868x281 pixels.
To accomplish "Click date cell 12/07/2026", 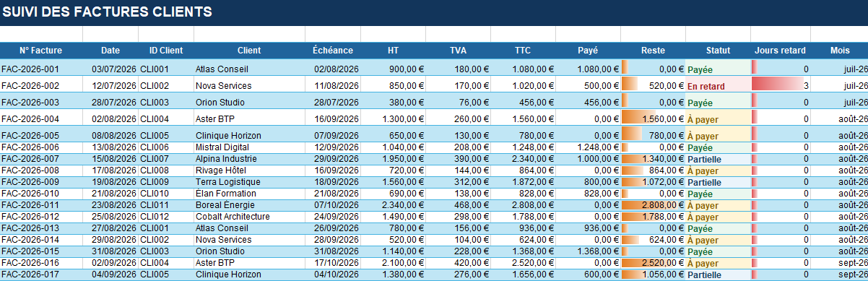I will 110,84.
